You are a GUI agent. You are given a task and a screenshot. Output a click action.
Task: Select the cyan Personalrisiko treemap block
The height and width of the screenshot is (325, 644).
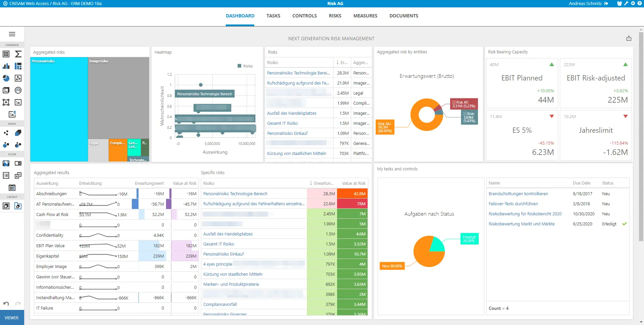[59, 109]
